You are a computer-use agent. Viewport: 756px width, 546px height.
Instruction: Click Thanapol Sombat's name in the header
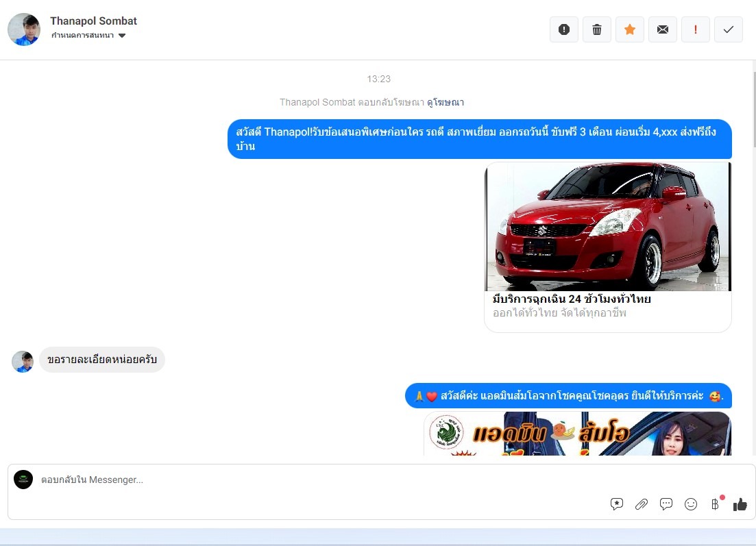pos(93,21)
